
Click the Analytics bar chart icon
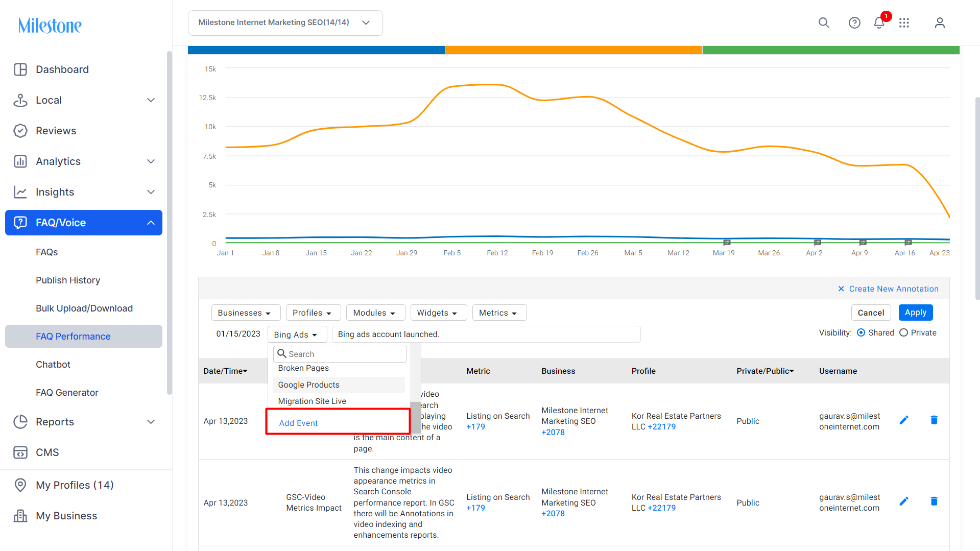coord(20,161)
